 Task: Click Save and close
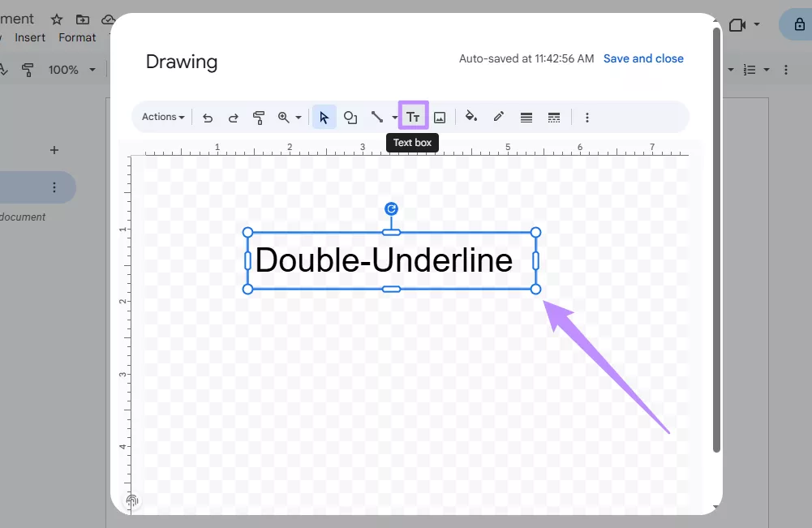coord(643,58)
